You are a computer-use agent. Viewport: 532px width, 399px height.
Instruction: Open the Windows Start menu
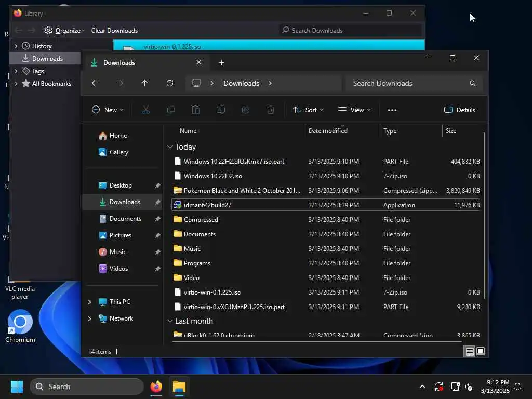click(x=17, y=387)
